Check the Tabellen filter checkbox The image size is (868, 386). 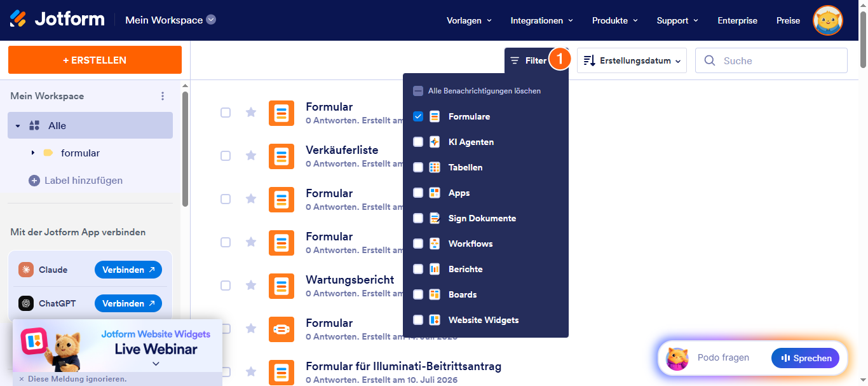[418, 167]
